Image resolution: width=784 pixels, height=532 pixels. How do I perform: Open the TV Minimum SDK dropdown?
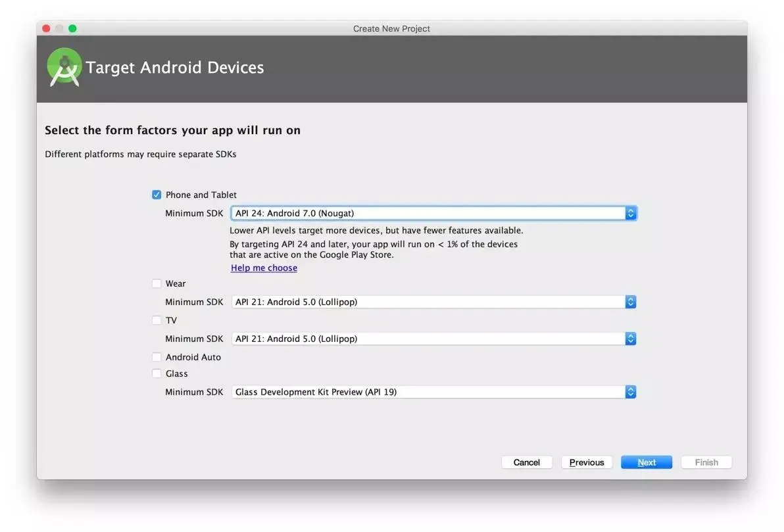[x=433, y=339]
